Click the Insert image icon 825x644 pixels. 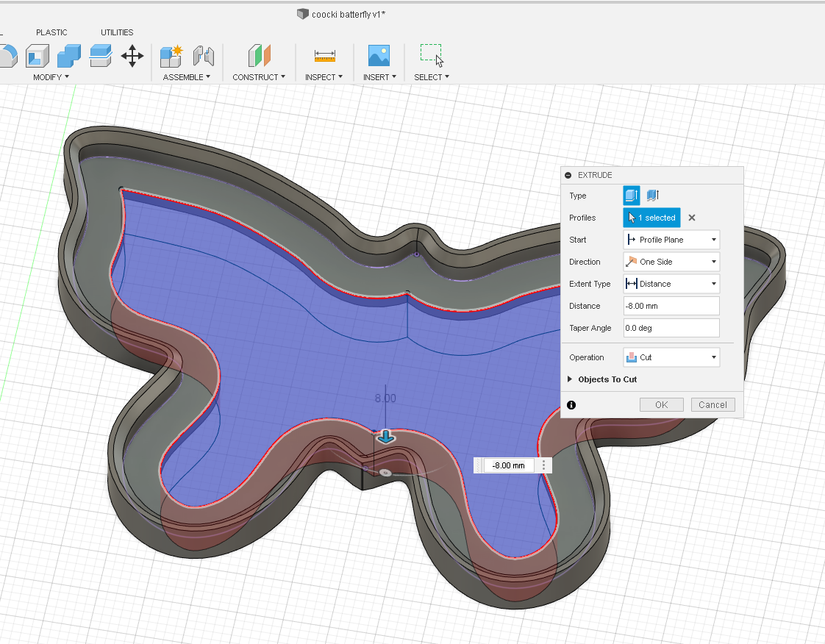pos(379,56)
